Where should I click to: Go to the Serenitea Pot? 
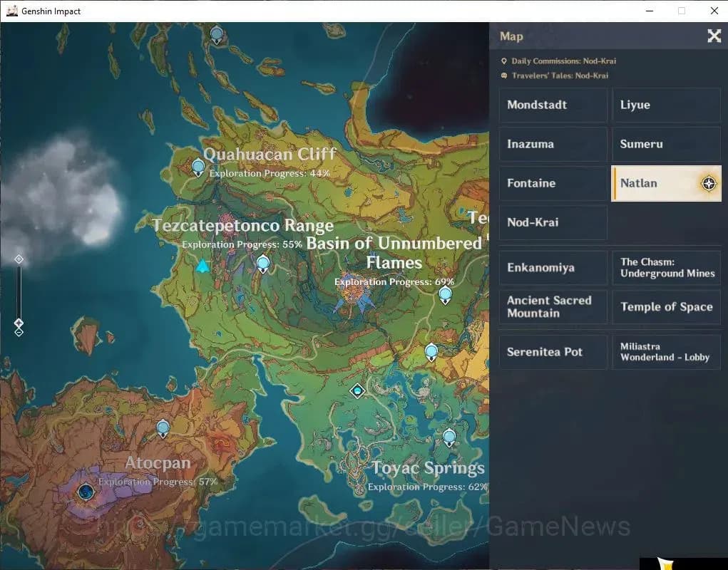[553, 352]
